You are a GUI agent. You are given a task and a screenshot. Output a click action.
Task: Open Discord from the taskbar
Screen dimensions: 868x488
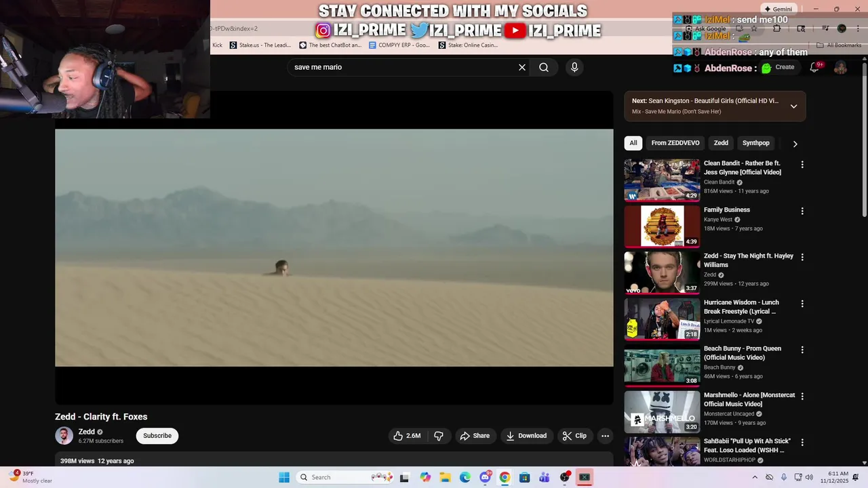(x=485, y=477)
